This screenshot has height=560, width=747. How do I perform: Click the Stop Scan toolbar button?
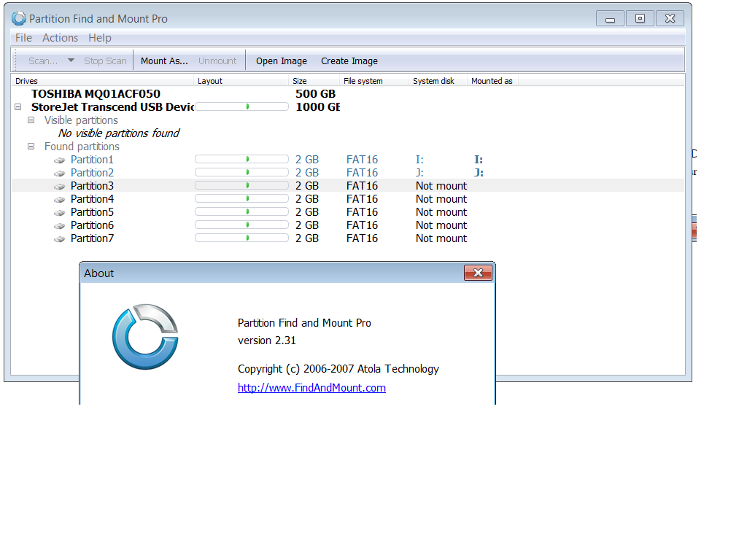[105, 61]
